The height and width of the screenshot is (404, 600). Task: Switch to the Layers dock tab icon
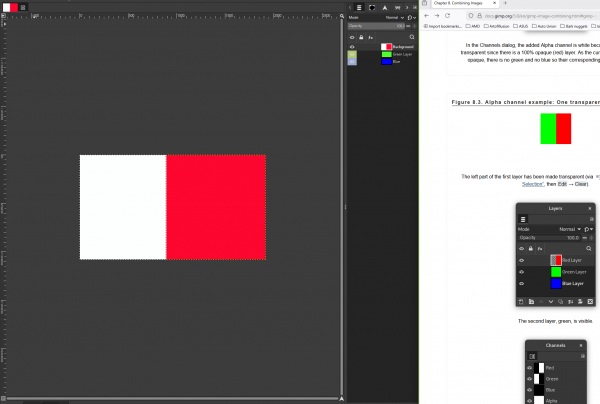[x=360, y=7]
